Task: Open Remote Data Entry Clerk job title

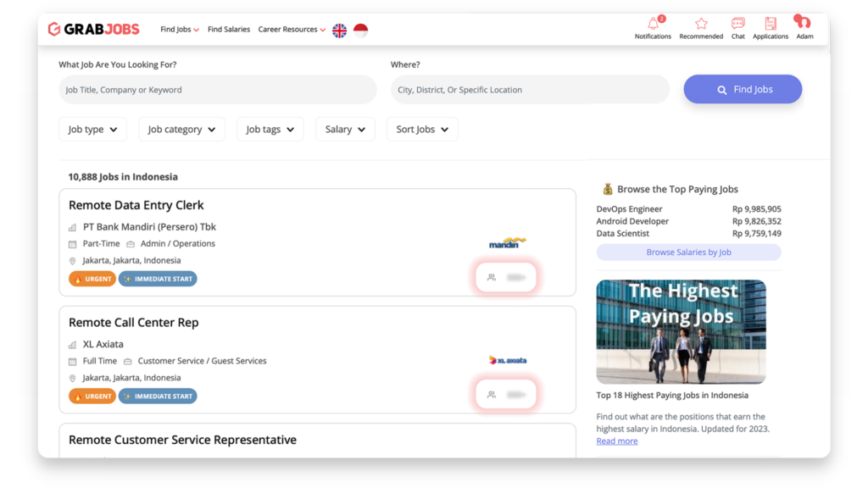Action: [x=136, y=205]
